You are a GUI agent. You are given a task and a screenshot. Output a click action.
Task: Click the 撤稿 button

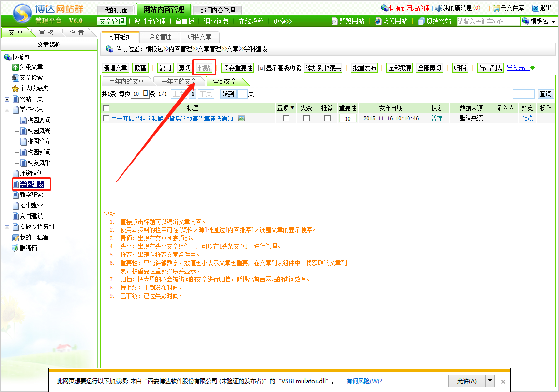click(140, 68)
